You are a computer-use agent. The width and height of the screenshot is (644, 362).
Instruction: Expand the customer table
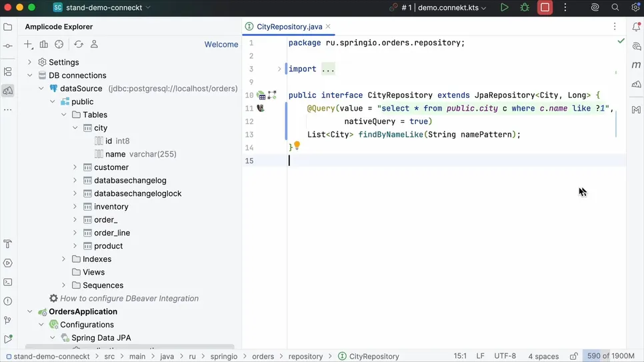(x=75, y=167)
